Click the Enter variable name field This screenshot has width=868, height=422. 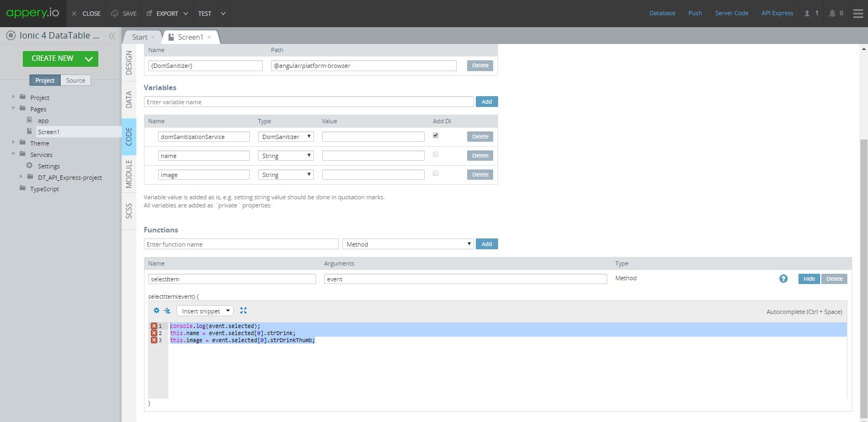point(309,102)
